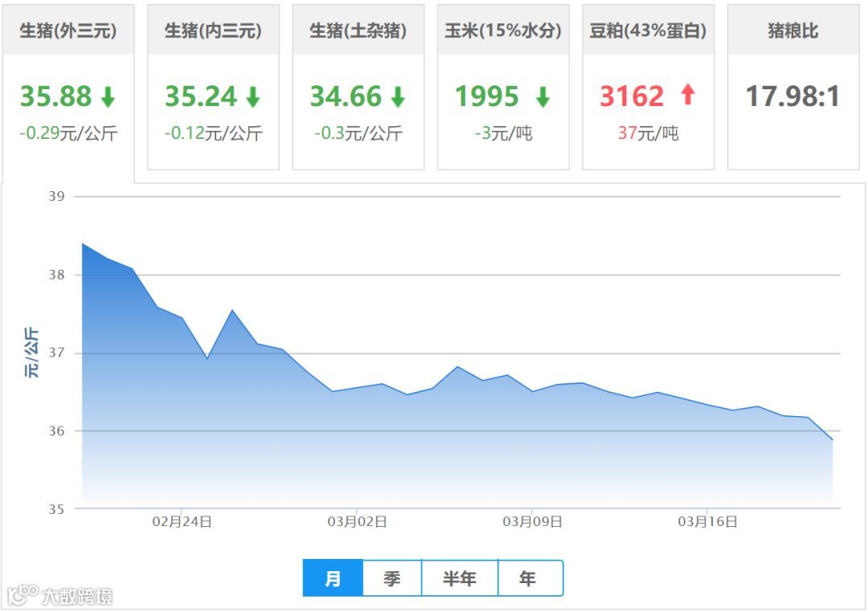Screen dimensions: 868x612
Task: Click the red up arrow beside 3162
Action: coord(688,94)
